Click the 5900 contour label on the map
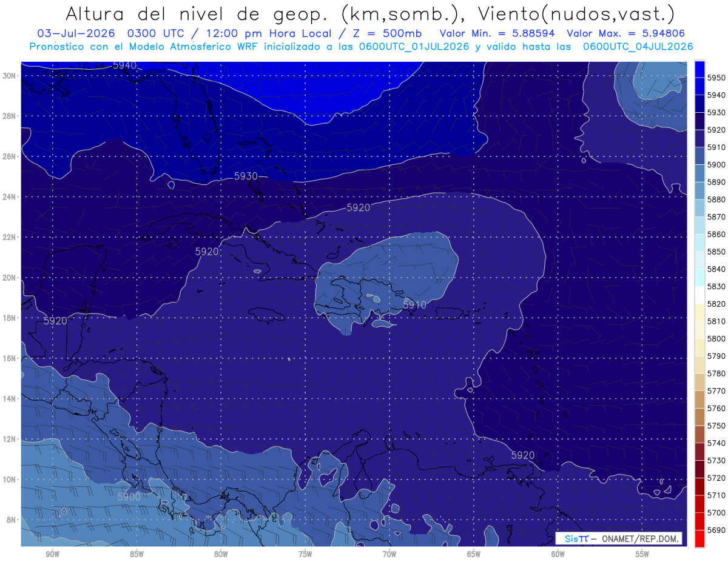The width and height of the screenshot is (728, 562). pos(129,497)
